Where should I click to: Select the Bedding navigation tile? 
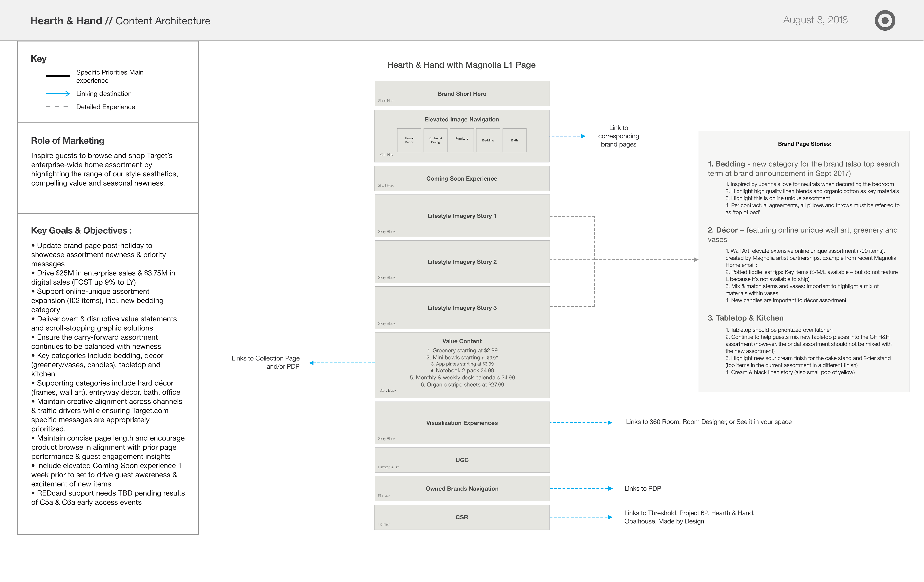coord(488,140)
